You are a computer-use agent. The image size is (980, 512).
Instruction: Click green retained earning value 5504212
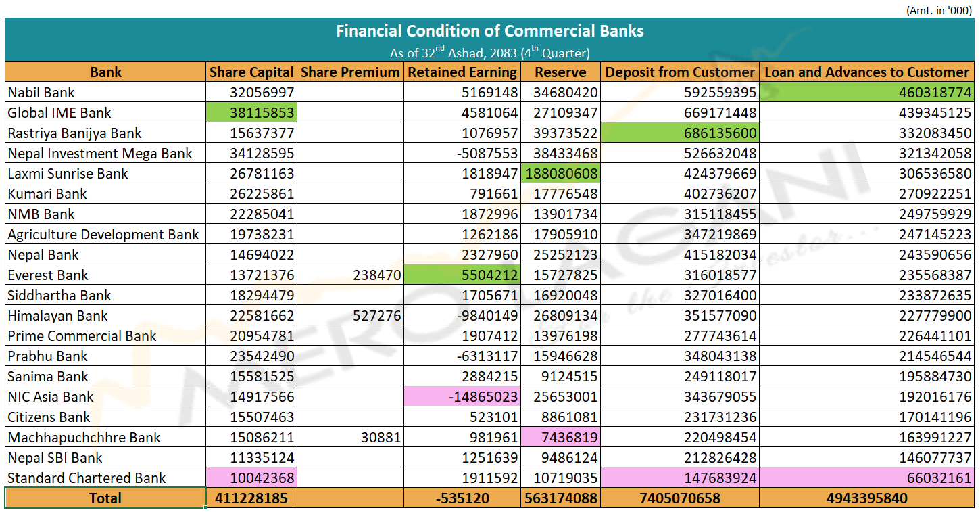pos(462,275)
